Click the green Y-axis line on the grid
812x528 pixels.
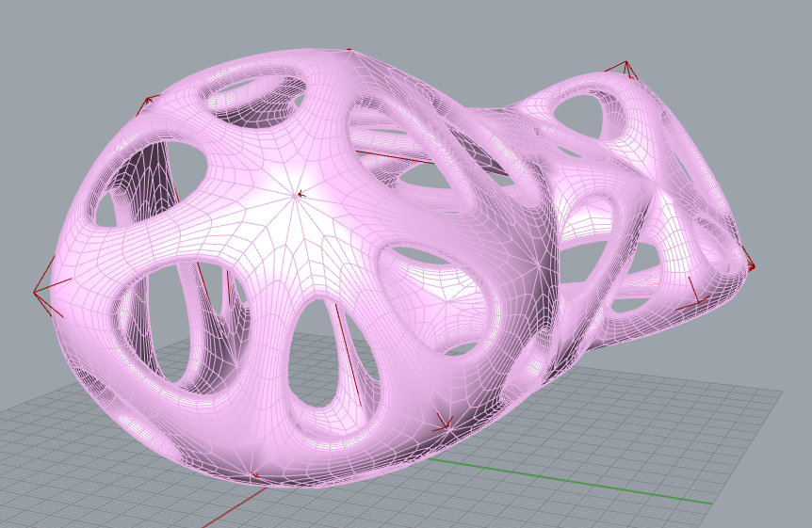(570, 481)
